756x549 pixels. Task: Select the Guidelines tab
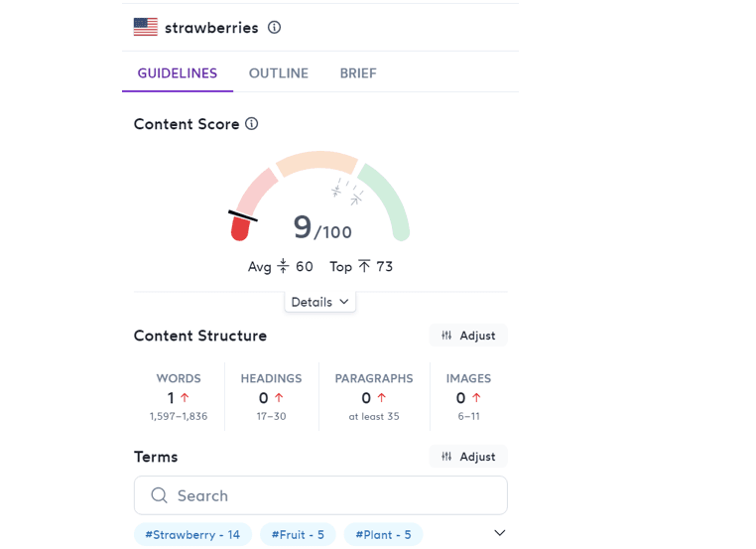(178, 73)
